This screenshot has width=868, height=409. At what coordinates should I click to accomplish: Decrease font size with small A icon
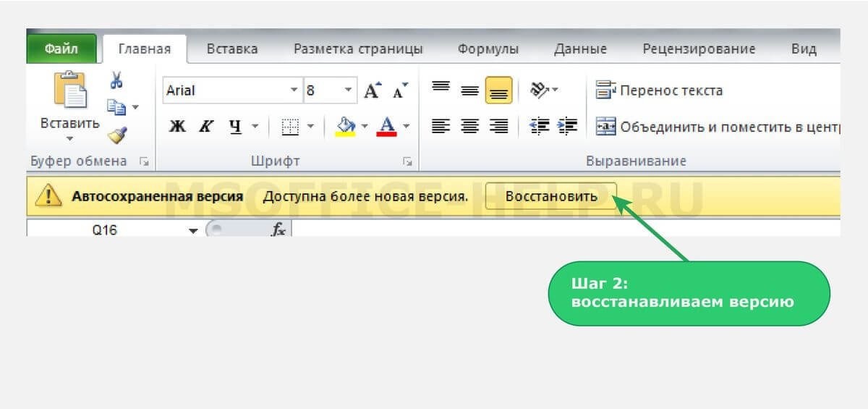pyautogui.click(x=400, y=90)
